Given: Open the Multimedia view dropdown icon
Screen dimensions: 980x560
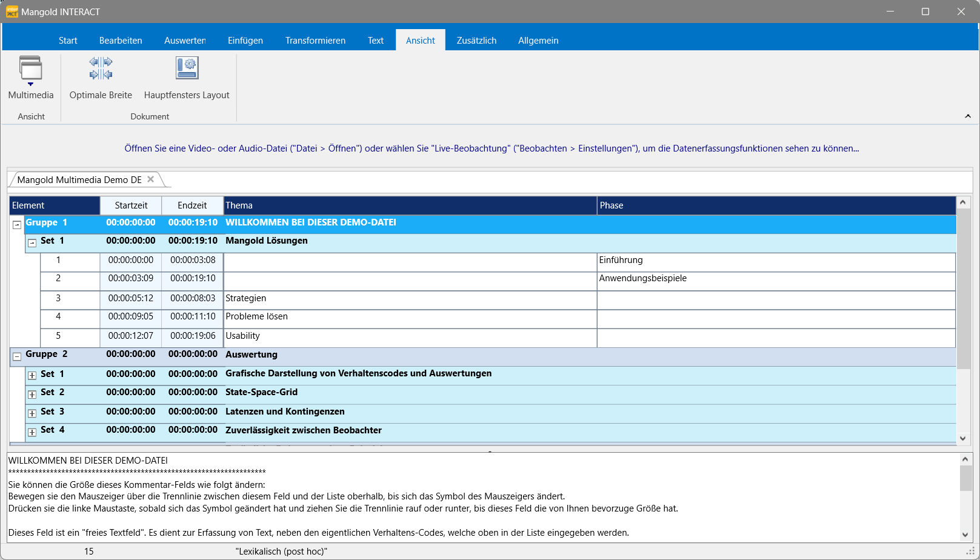Looking at the screenshot, I should (x=31, y=70).
